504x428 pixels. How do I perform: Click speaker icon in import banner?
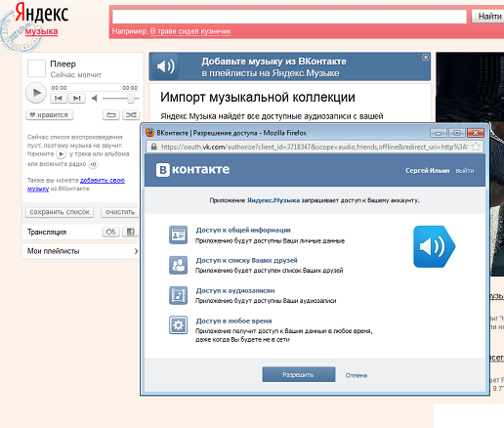tap(166, 66)
